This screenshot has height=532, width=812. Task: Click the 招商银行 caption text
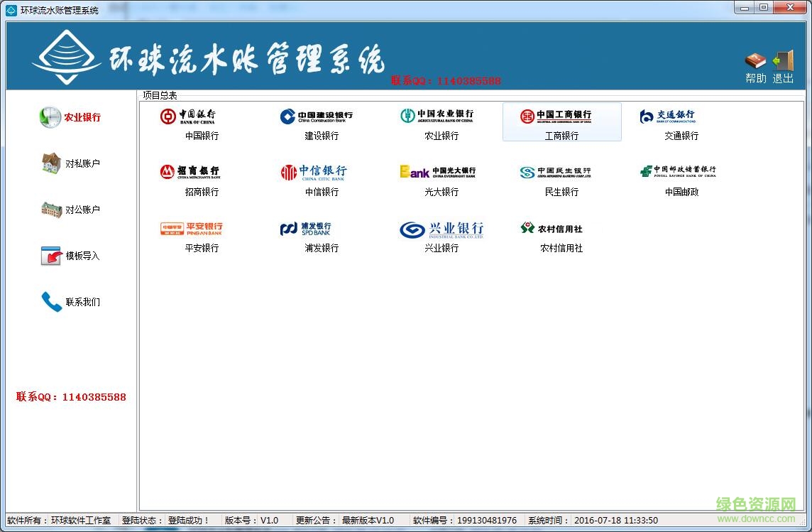pyautogui.click(x=202, y=192)
